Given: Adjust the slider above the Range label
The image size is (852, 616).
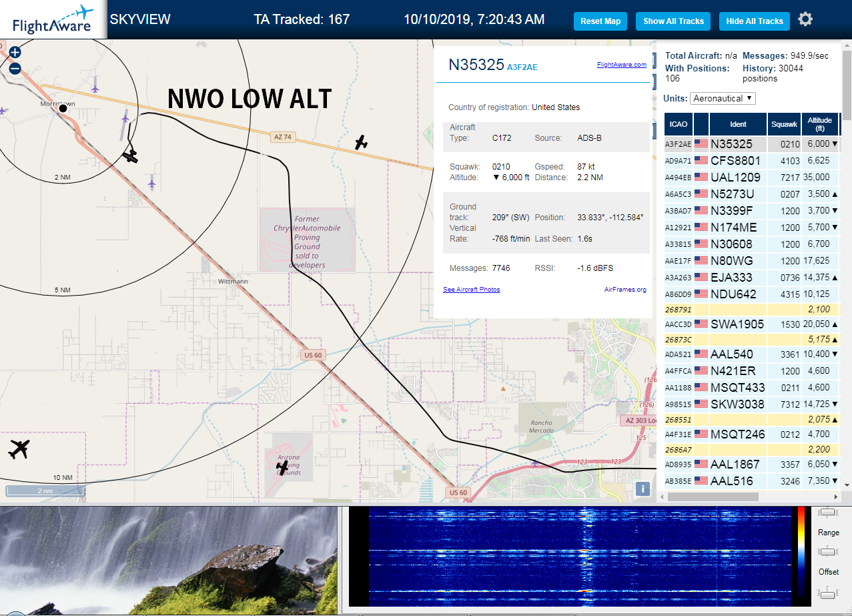Looking at the screenshot, I should click(x=828, y=513).
